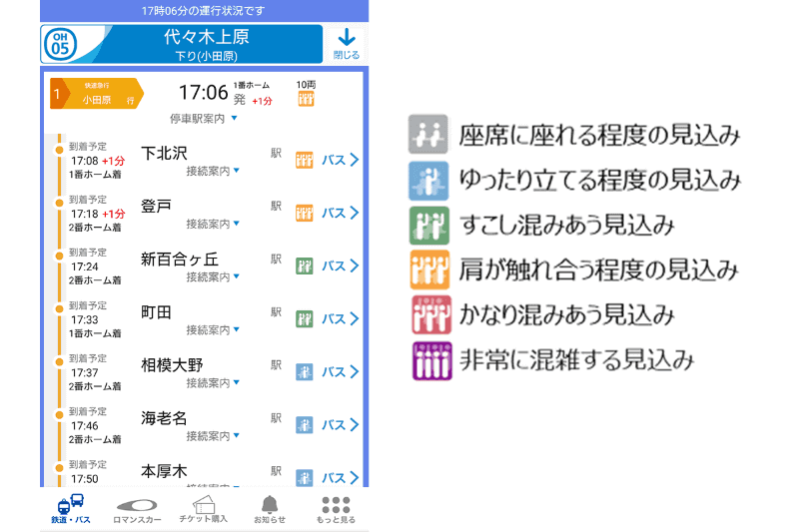Open バス link for 登戸
Image resolution: width=799 pixels, height=532 pixels.
coord(340,213)
